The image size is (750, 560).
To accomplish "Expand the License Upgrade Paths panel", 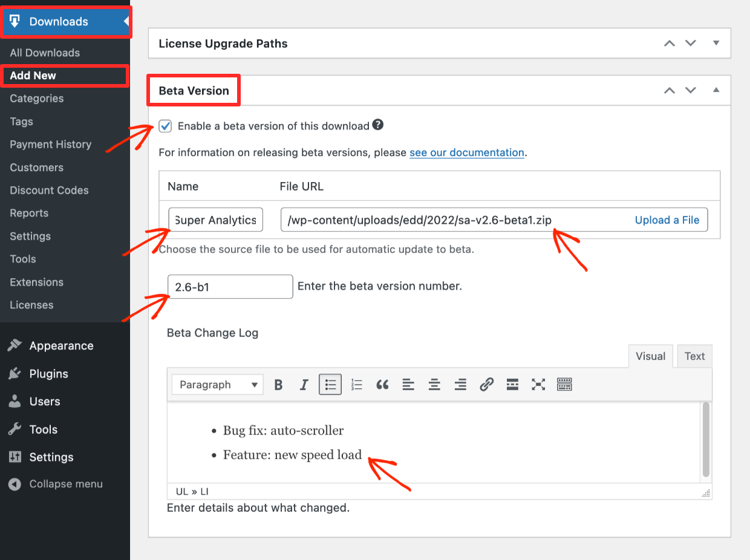I will coord(716,43).
